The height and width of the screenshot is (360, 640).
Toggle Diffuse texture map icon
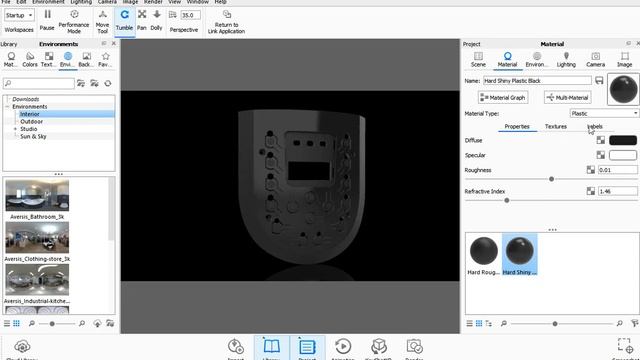600,140
